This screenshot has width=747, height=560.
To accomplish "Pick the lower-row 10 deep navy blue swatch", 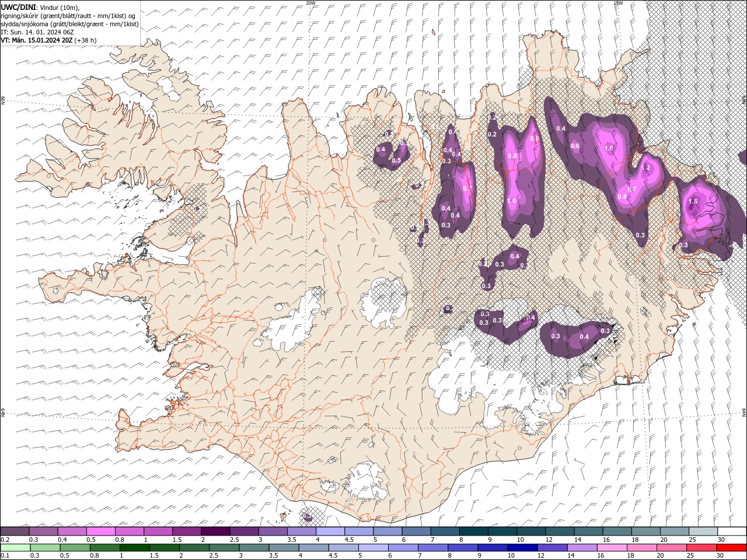I will 523,548.
